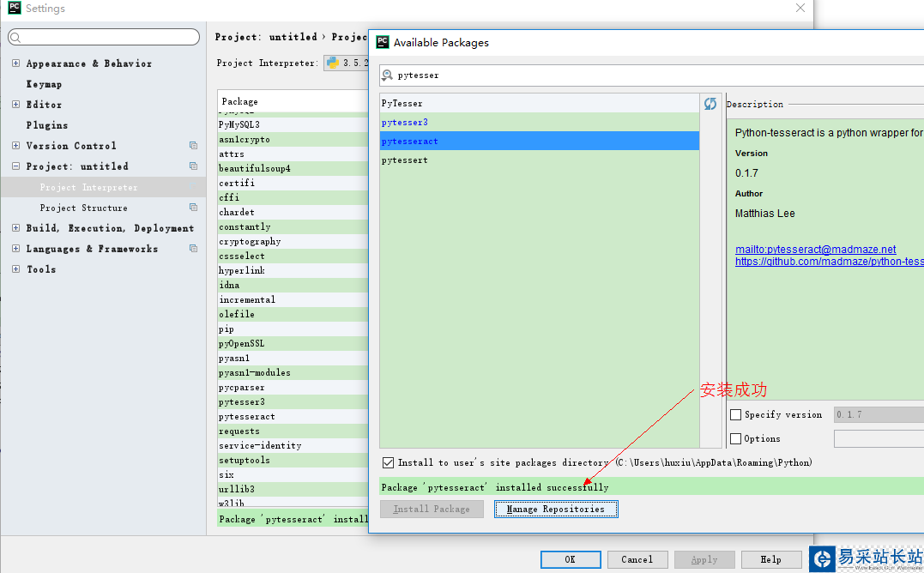Click OK in the Settings dialog
This screenshot has width=924, height=573.
(571, 559)
